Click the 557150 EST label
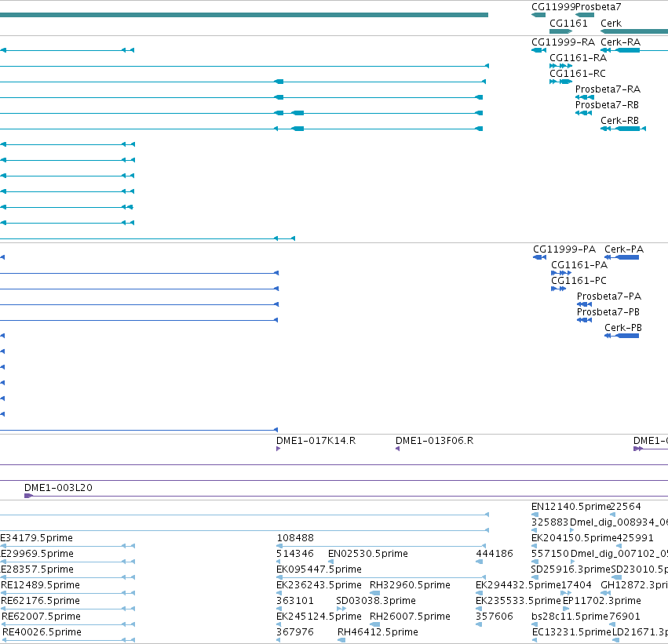 [x=550, y=554]
